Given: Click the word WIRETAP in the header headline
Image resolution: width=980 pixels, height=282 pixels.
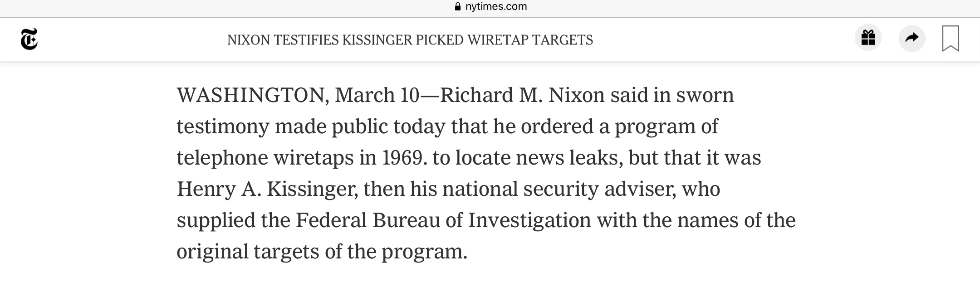Looking at the screenshot, I should tap(498, 40).
